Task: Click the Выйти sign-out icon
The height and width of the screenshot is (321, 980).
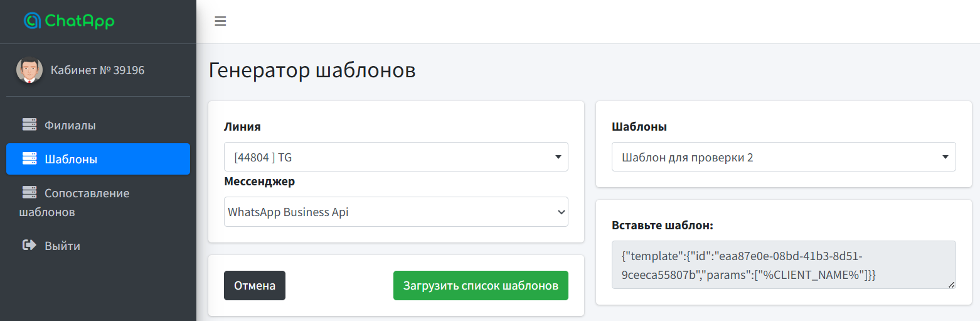Action: [29, 246]
